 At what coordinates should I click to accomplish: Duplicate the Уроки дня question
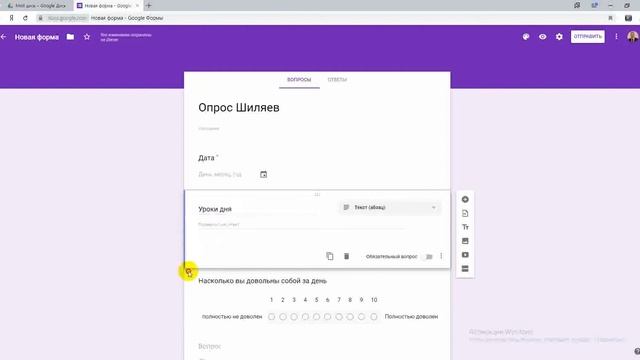330,256
